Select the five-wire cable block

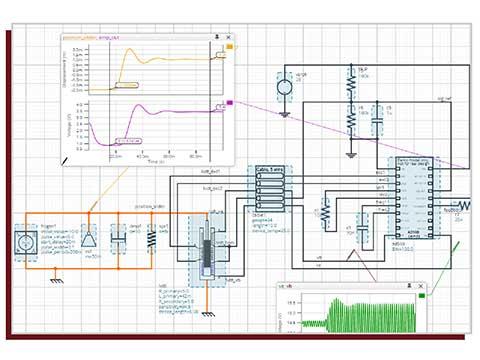pos(270,189)
